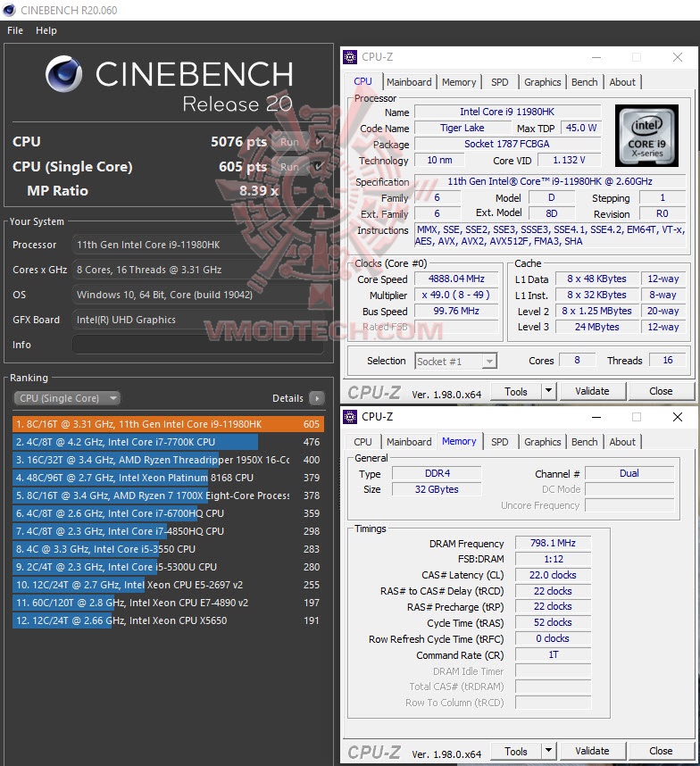The image size is (700, 766).
Task: Select the Xeon E7-4890 v2 ranking row
Action: click(168, 603)
